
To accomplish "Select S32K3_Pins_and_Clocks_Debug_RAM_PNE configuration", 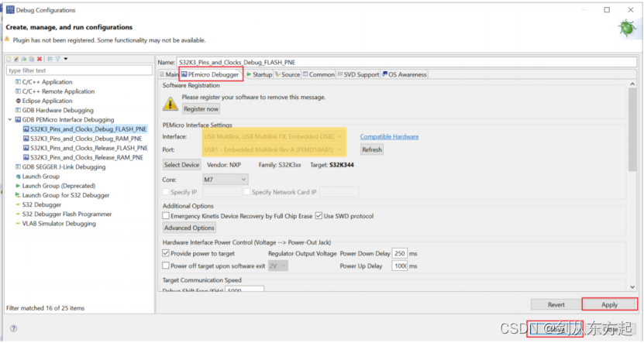I will [x=86, y=139].
